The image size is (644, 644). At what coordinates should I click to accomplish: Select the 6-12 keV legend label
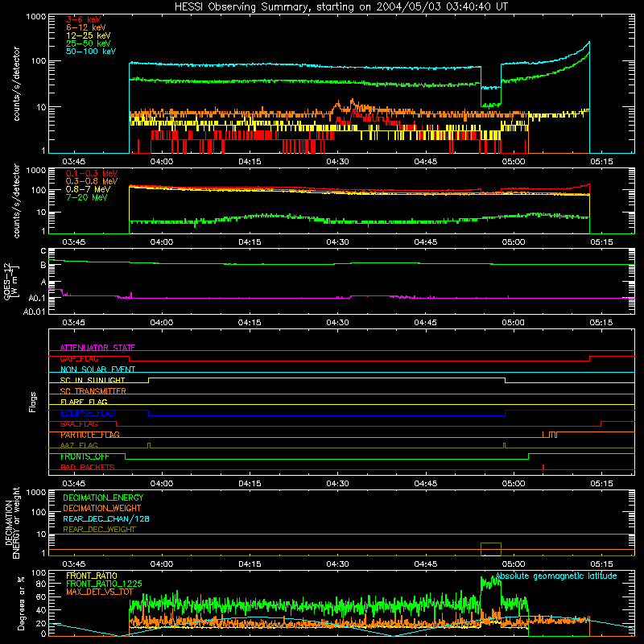86,27
